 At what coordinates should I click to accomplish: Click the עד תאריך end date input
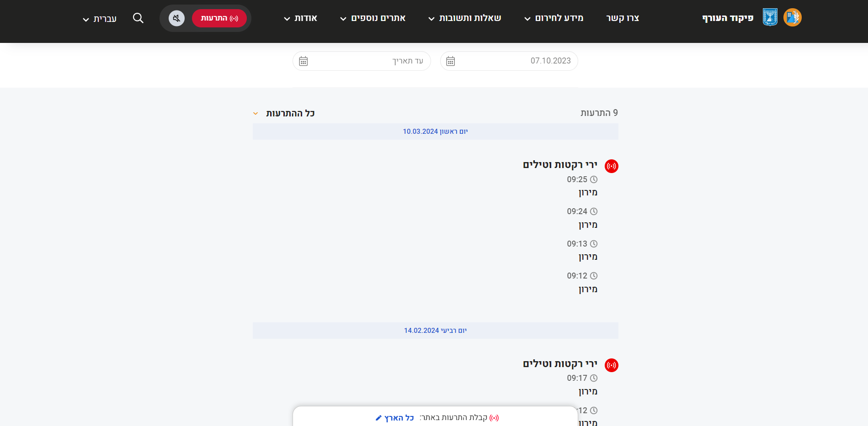pyautogui.click(x=366, y=61)
